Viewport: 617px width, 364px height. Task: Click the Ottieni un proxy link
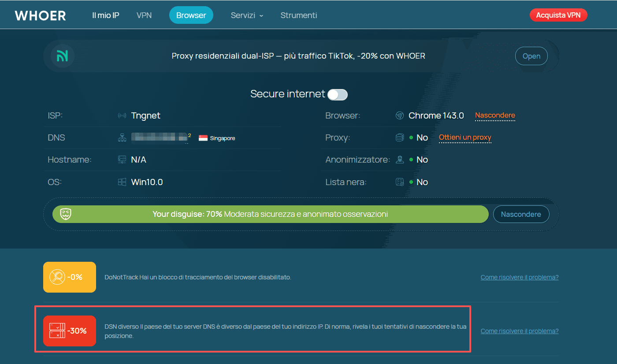pyautogui.click(x=465, y=137)
